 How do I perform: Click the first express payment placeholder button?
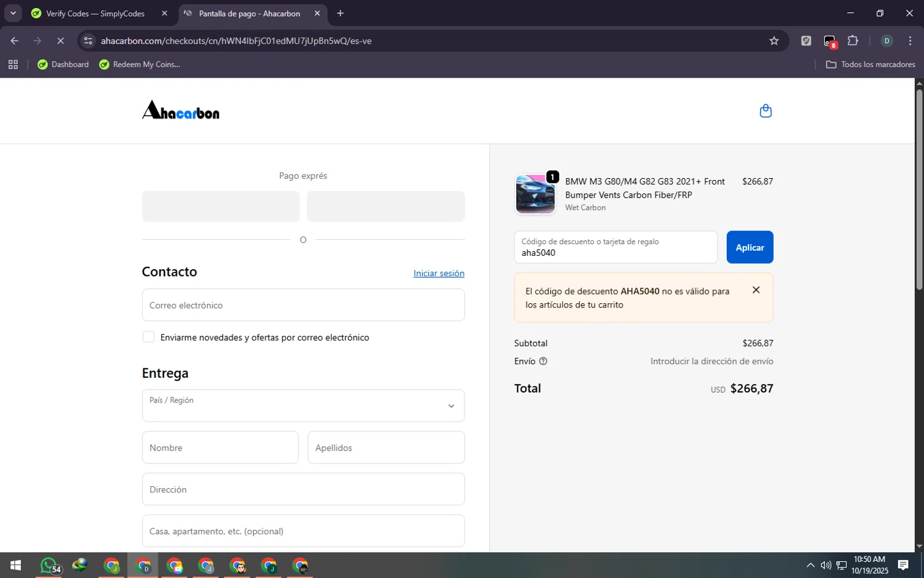[x=221, y=206]
